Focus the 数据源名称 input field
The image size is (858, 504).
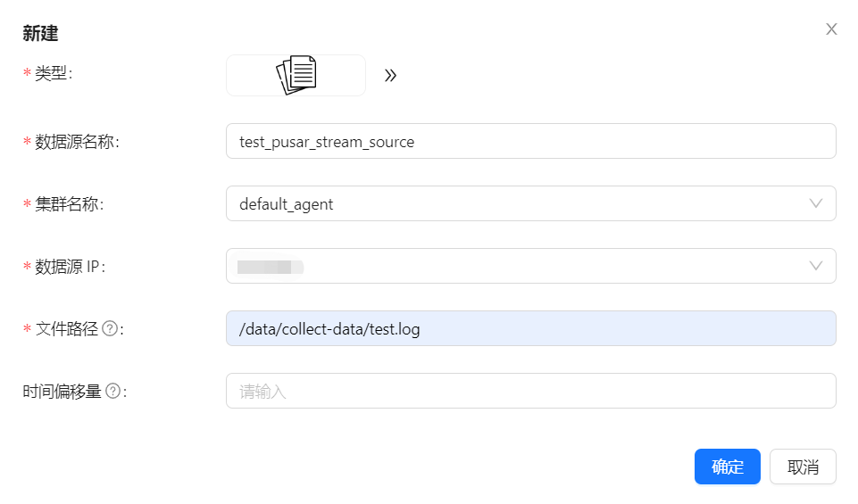coord(530,141)
